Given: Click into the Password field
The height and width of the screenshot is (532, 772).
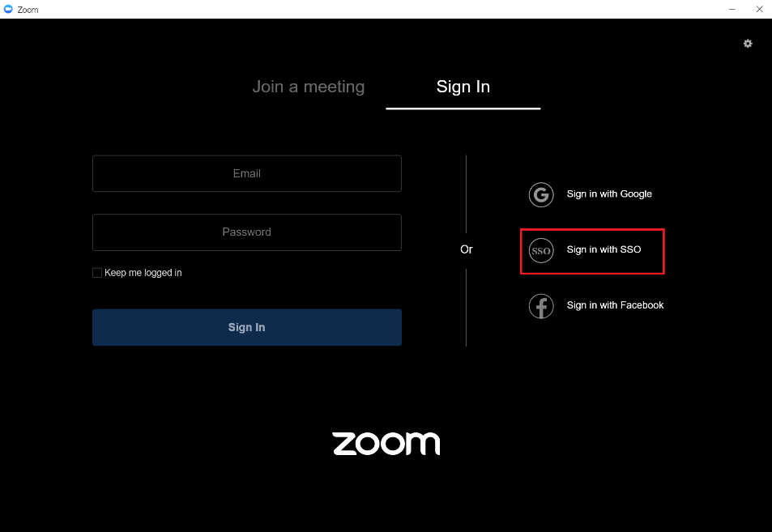Looking at the screenshot, I should coord(247,232).
